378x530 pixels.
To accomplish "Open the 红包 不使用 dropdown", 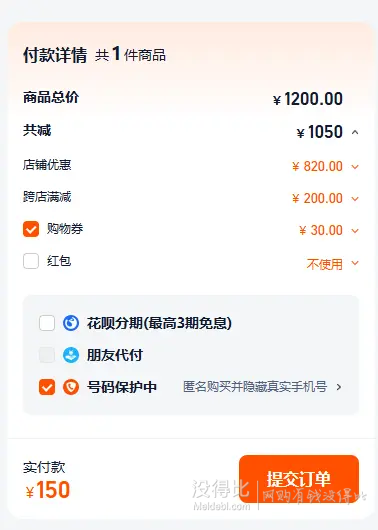I will point(355,263).
